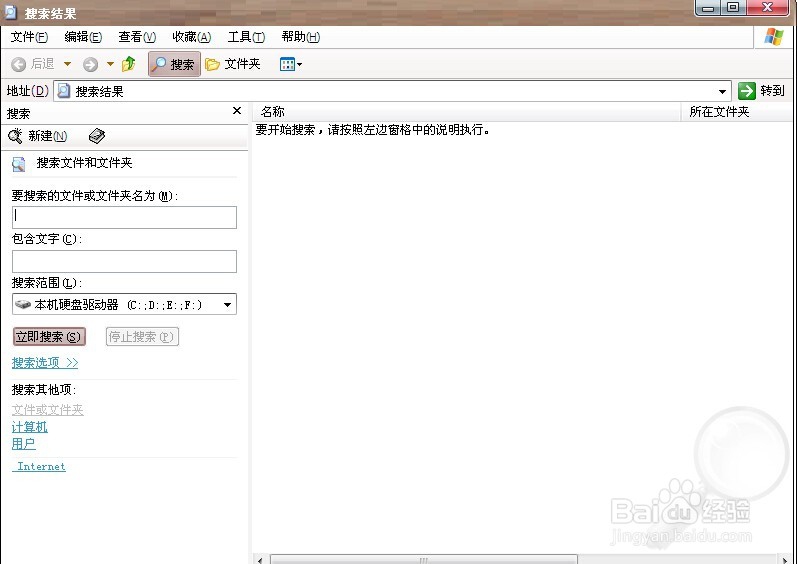Click the Forward arrow icon
This screenshot has width=797, height=564.
[x=90, y=65]
